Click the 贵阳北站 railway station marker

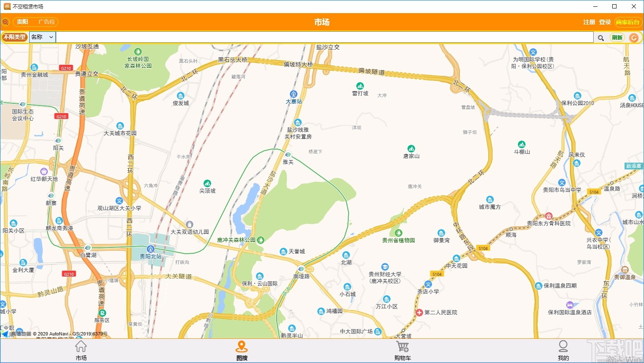tap(151, 249)
